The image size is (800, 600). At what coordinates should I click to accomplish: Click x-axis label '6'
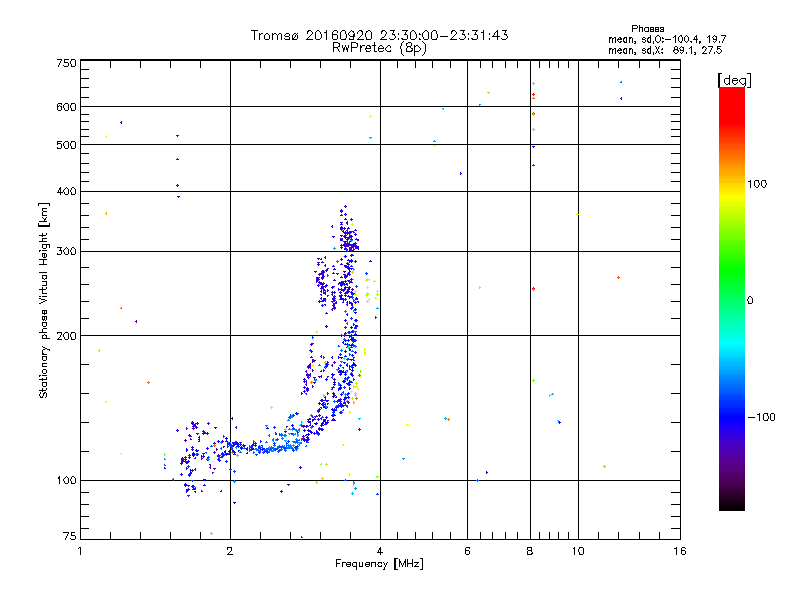(467, 551)
